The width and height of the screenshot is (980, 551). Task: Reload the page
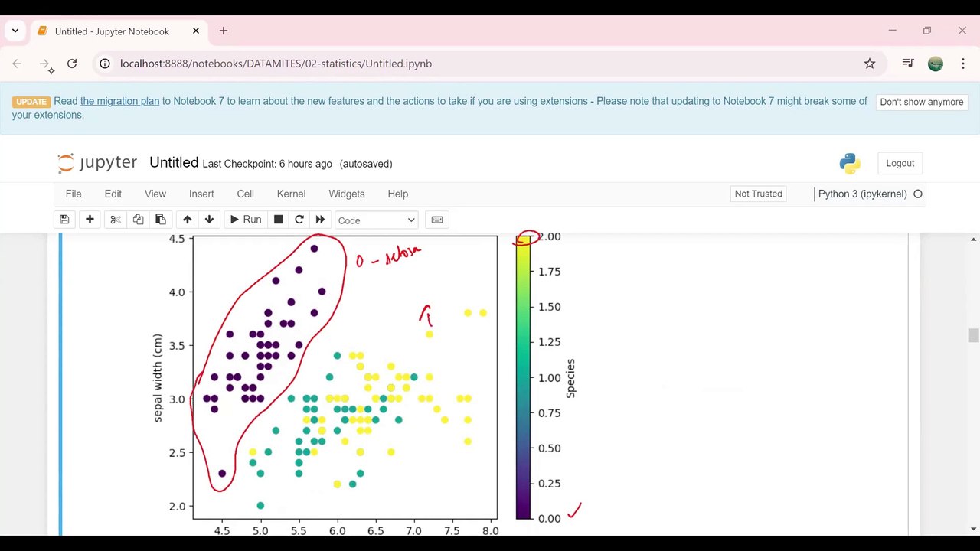(72, 64)
